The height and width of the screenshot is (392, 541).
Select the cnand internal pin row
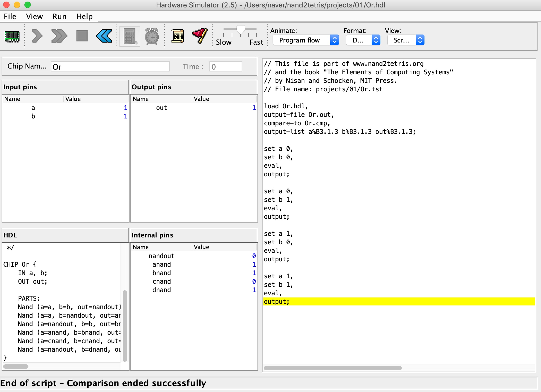[194, 281]
